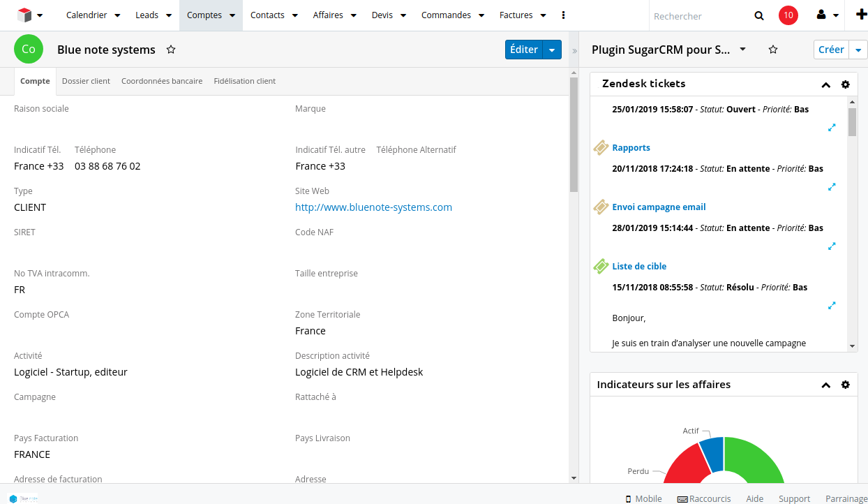Click the scrollbar inside the Zendesk tickets panel

coord(851,126)
